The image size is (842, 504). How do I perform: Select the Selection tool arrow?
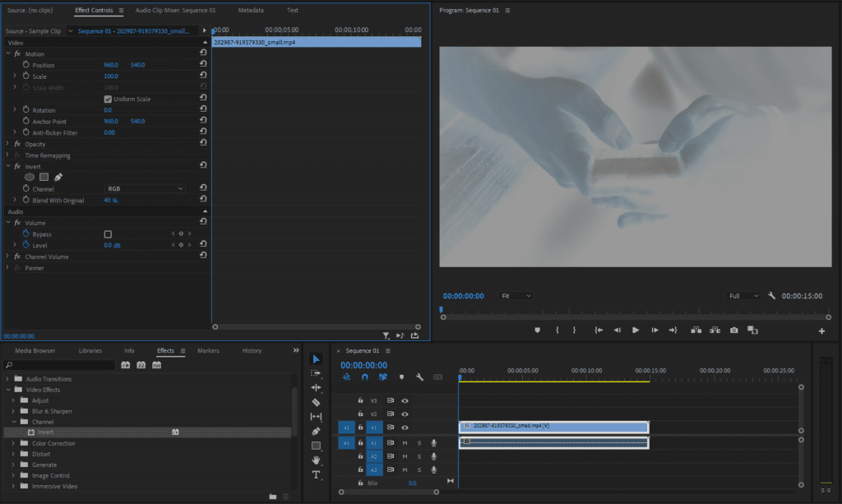click(x=316, y=358)
